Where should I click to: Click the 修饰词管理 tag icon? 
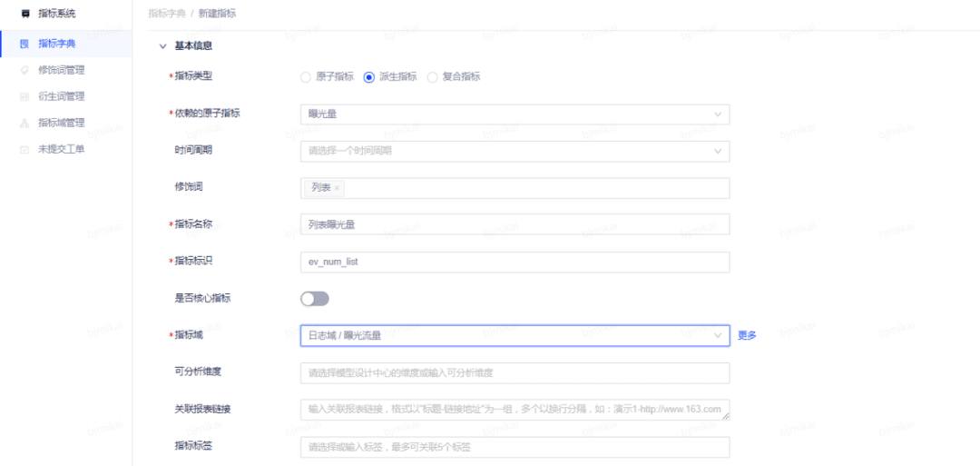click(x=24, y=70)
